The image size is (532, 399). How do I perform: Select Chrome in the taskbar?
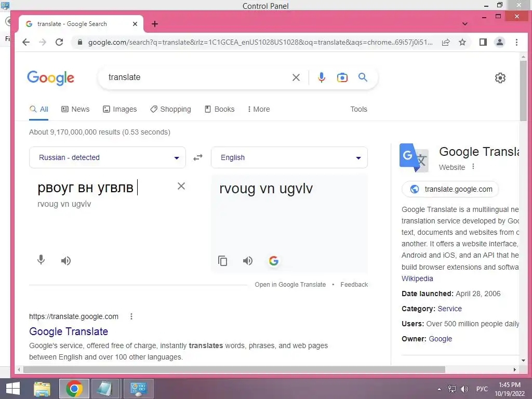click(74, 389)
